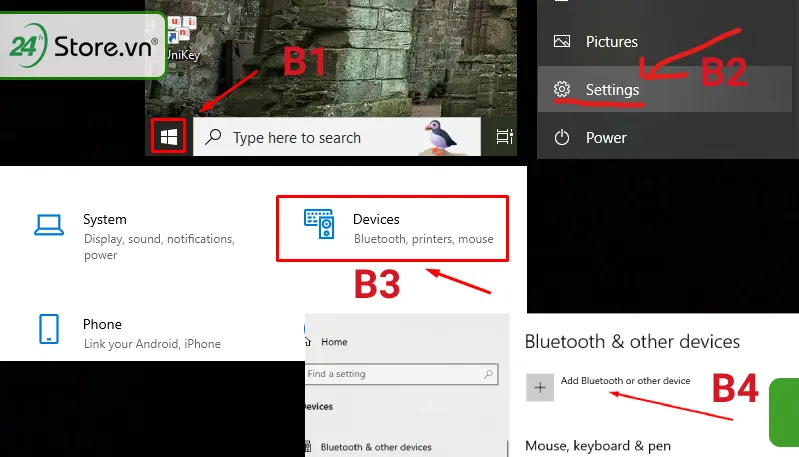Click the magnifier in Find a setting
Image resolution: width=799 pixels, height=457 pixels.
click(x=488, y=374)
